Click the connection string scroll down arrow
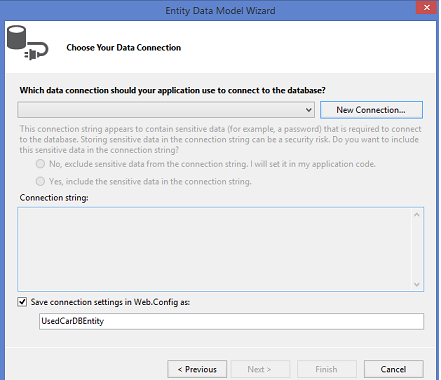 click(417, 284)
